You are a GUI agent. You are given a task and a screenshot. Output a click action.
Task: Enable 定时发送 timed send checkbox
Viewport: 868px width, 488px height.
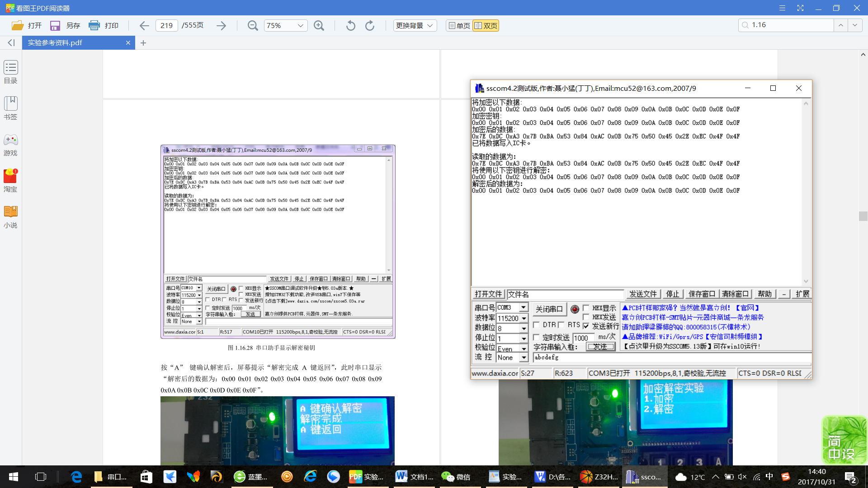[536, 338]
